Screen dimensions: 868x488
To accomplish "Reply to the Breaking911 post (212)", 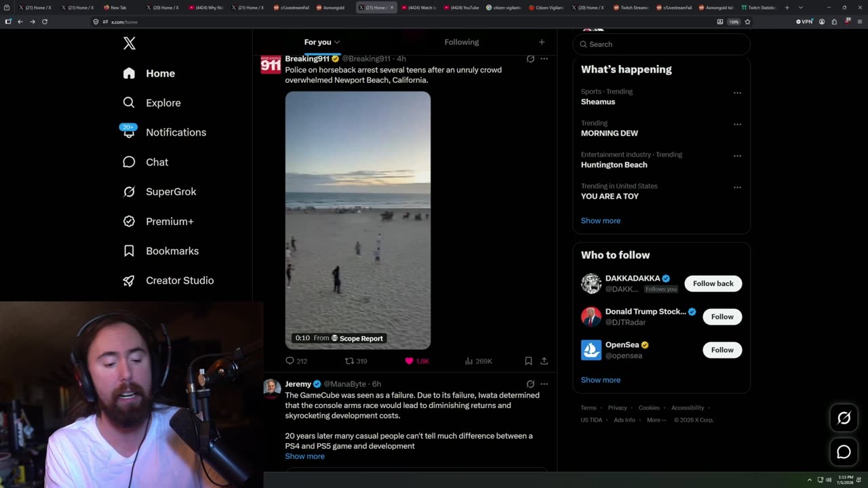I will point(296,361).
